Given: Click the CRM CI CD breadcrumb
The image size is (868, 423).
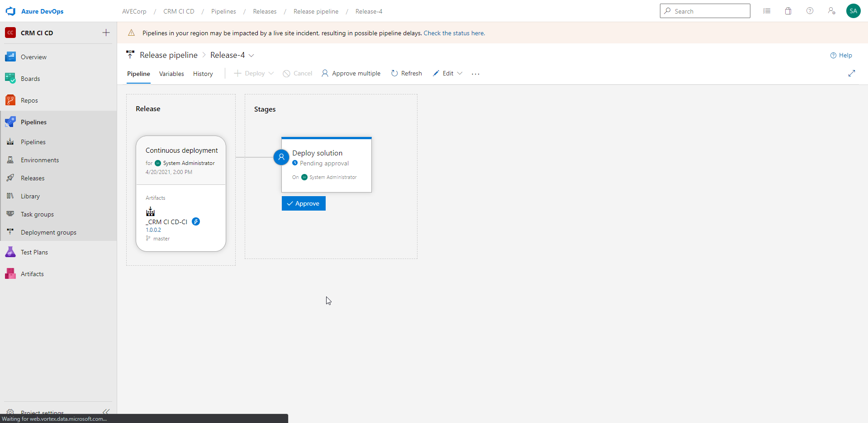Looking at the screenshot, I should point(179,11).
